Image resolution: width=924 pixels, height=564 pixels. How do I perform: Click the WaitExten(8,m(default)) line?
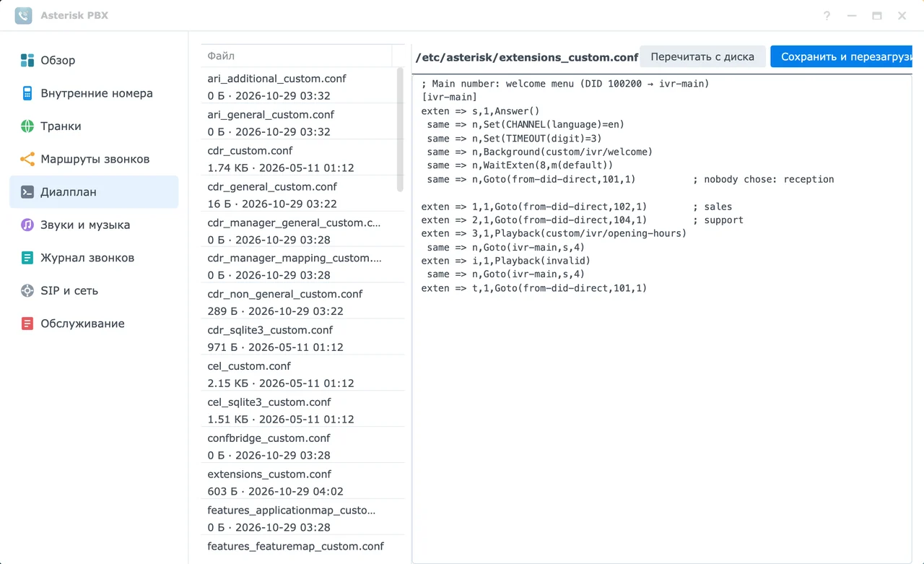pyautogui.click(x=520, y=165)
